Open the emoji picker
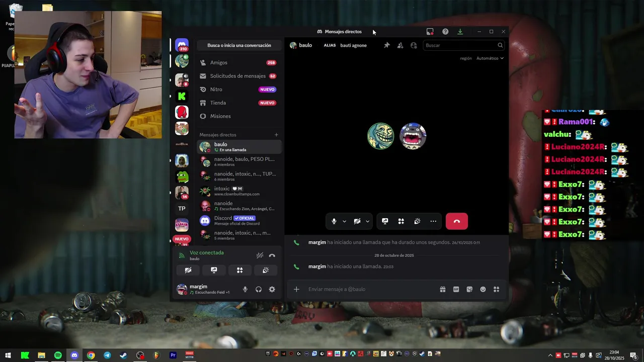This screenshot has width=644, height=362. (483, 289)
